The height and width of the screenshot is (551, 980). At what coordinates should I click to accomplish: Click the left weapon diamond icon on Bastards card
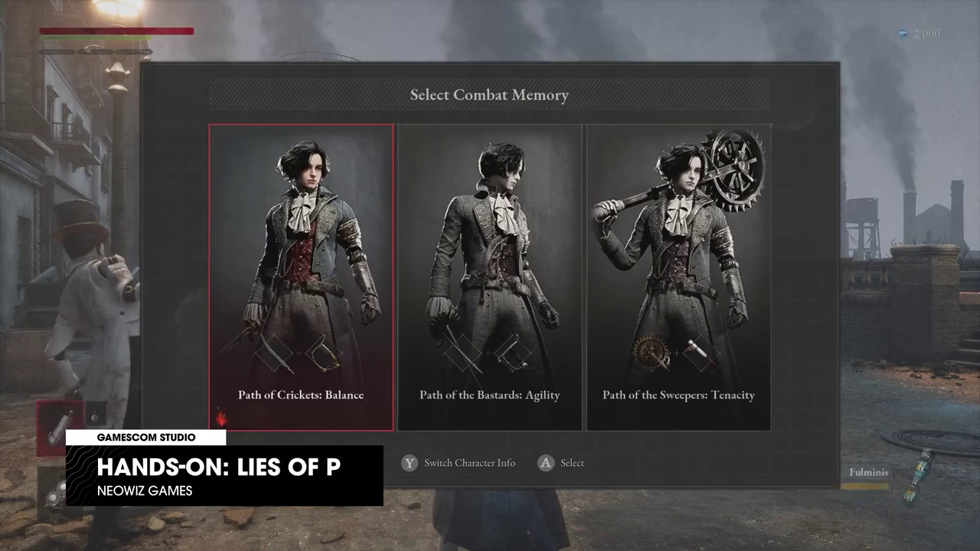[x=462, y=352]
